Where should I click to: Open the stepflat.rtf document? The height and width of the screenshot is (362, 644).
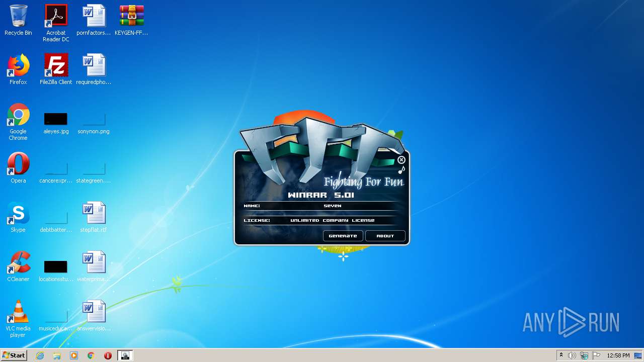[x=94, y=218]
